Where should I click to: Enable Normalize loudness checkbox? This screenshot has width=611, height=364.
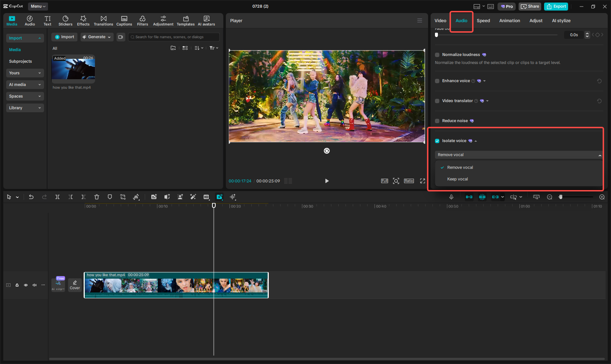(437, 55)
